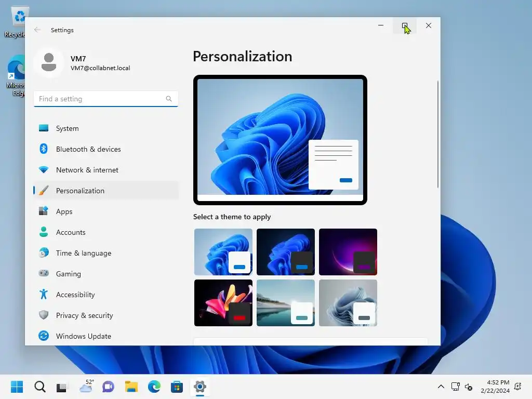
Task: Open the notification center bell icon
Action: [518, 387]
